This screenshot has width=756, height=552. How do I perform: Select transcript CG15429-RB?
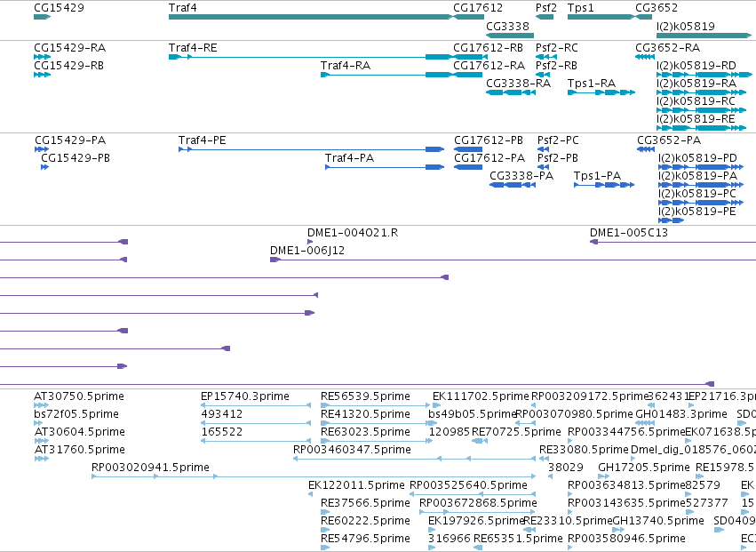coord(43,75)
